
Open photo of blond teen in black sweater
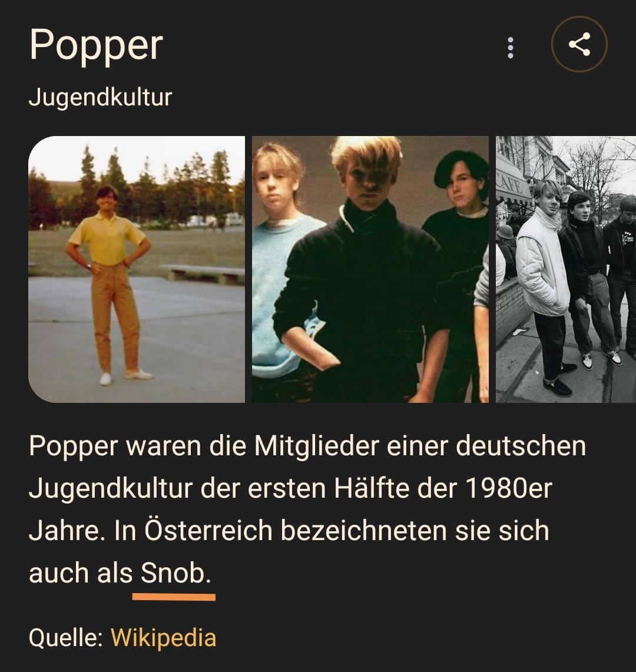tap(370, 269)
